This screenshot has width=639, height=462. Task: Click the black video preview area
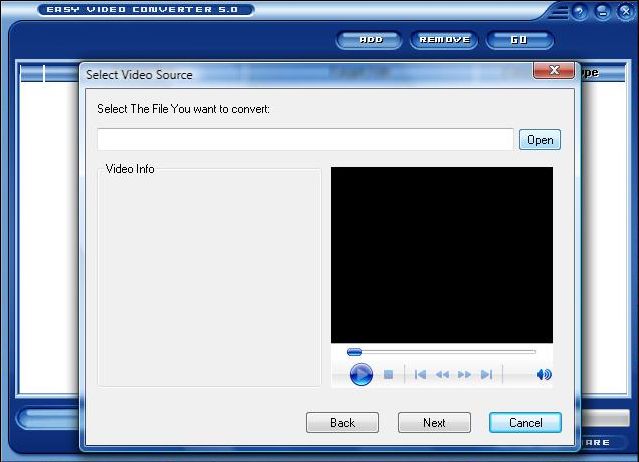tap(441, 255)
